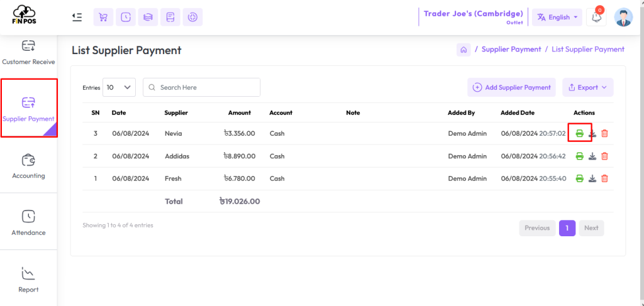The image size is (644, 306).
Task: Open the shopping cart POS shortcut
Action: (x=104, y=17)
